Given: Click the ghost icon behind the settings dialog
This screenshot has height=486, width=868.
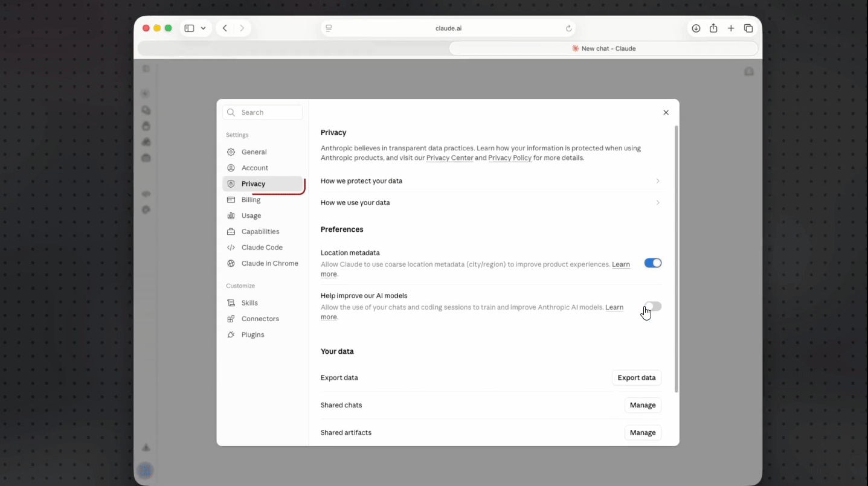Looking at the screenshot, I should click(749, 71).
